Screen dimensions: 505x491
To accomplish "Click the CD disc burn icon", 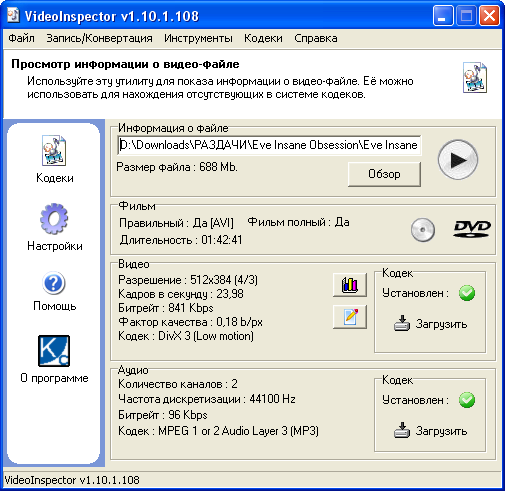I will 423,230.
